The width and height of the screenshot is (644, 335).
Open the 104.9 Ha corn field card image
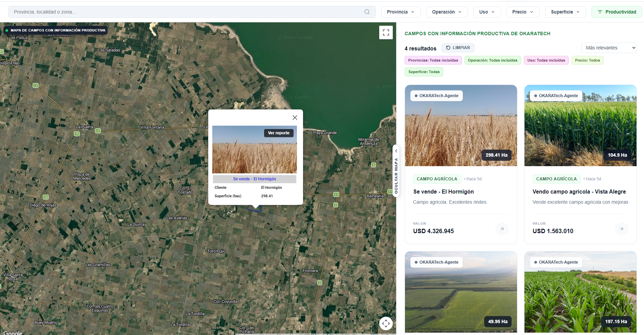pos(580,126)
